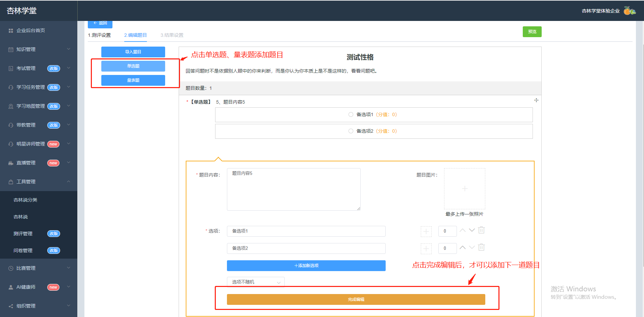
Task: Switch to the 3.结果设置 tab
Action: tap(172, 35)
